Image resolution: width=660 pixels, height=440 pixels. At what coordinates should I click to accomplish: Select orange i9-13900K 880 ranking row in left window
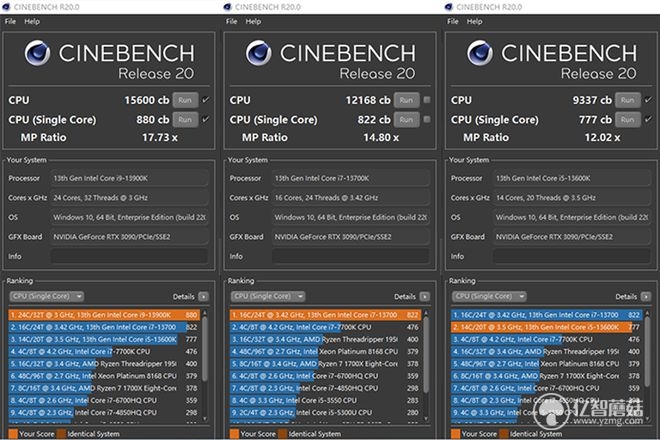point(104,315)
